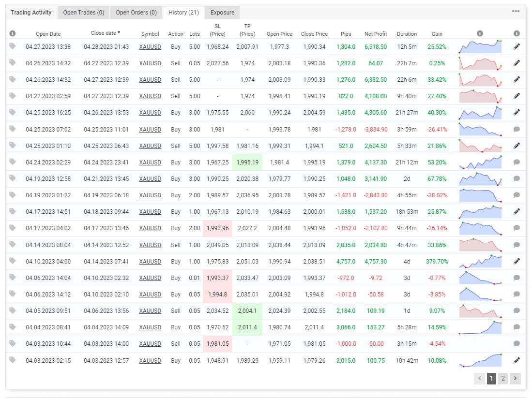Click the info icon in the far right header column

pos(517,33)
